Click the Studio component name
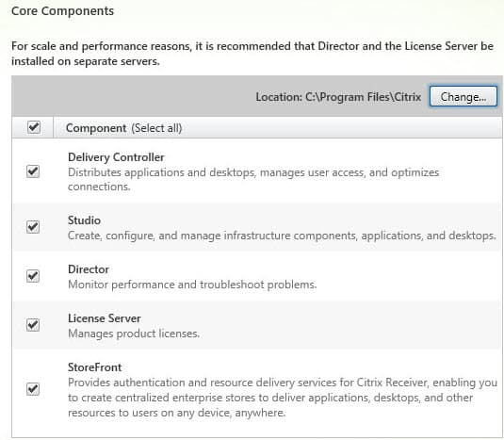The width and height of the screenshot is (504, 440). [84, 220]
